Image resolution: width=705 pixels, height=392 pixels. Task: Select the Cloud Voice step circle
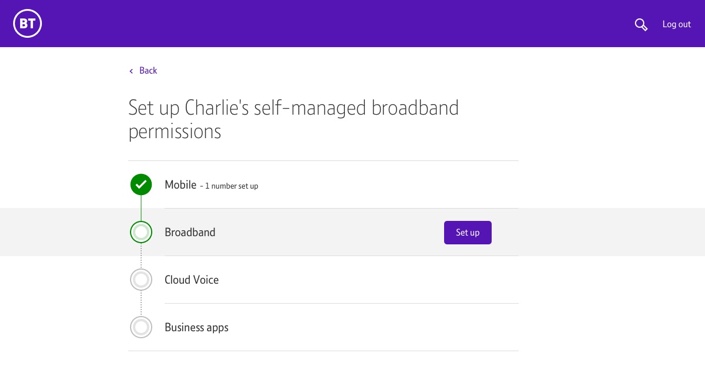(141, 280)
